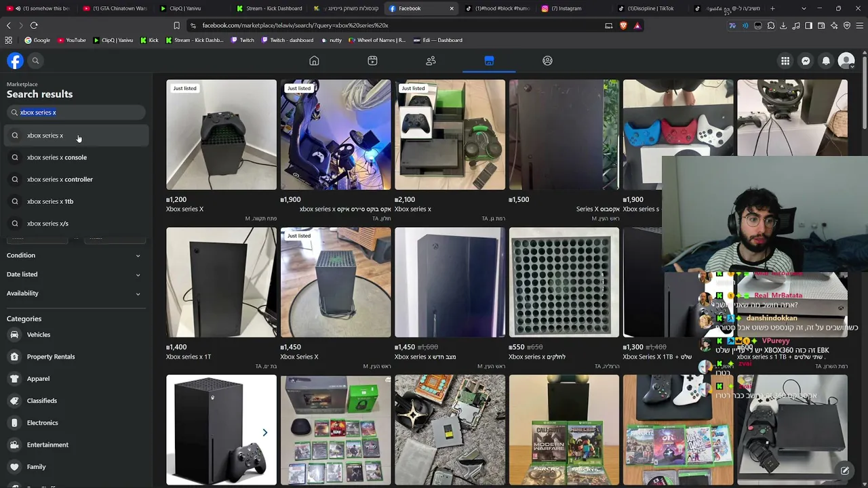This screenshot has height=488, width=868.
Task: Open the tab search dropdown arrow
Action: click(804, 8)
